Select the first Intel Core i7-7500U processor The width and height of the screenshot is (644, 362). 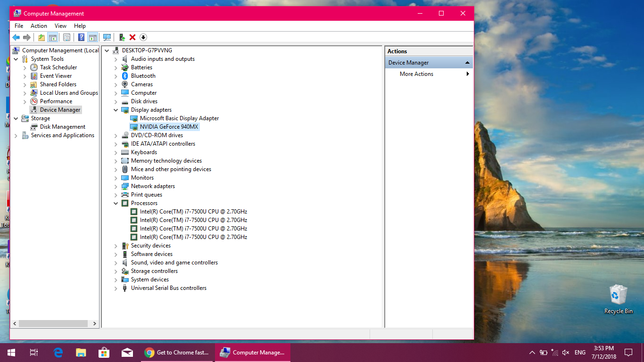pyautogui.click(x=193, y=212)
